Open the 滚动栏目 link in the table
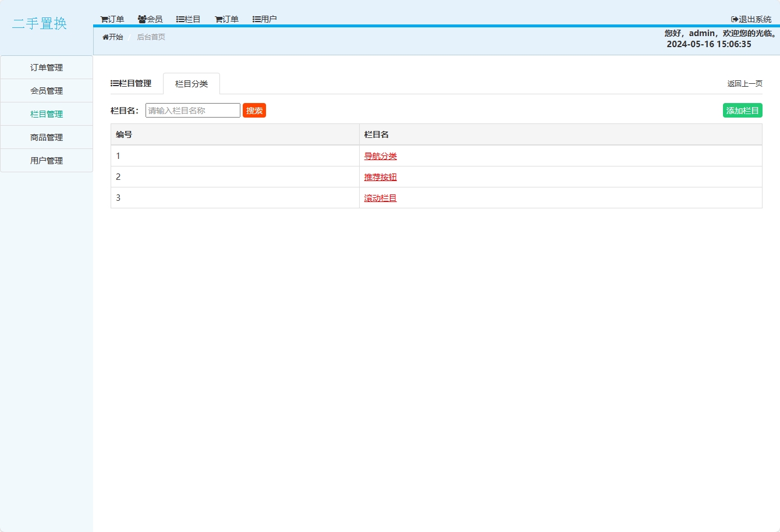 click(x=380, y=198)
